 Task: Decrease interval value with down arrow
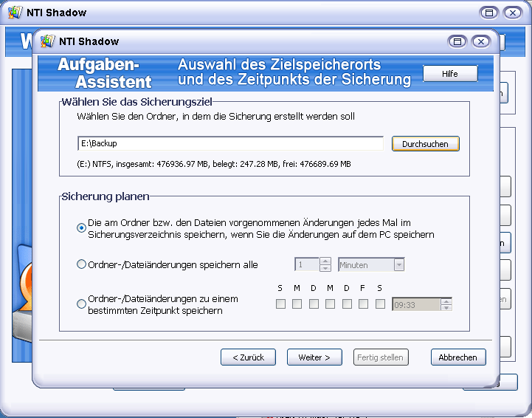click(325, 268)
